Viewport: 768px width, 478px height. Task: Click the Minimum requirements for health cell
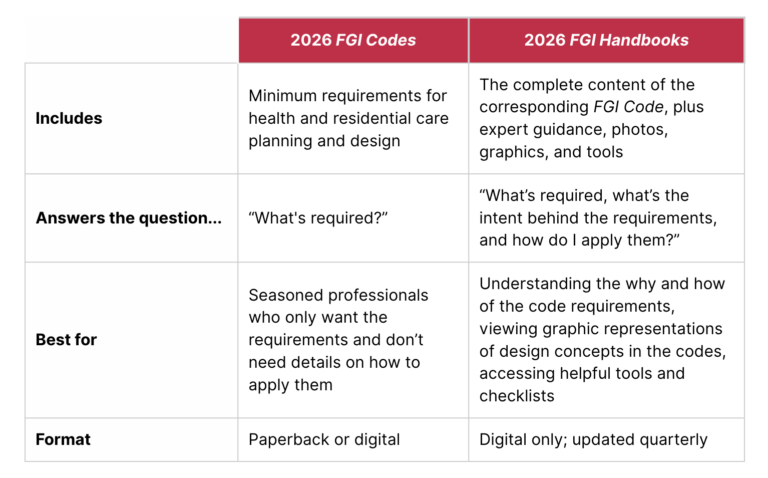tap(353, 118)
